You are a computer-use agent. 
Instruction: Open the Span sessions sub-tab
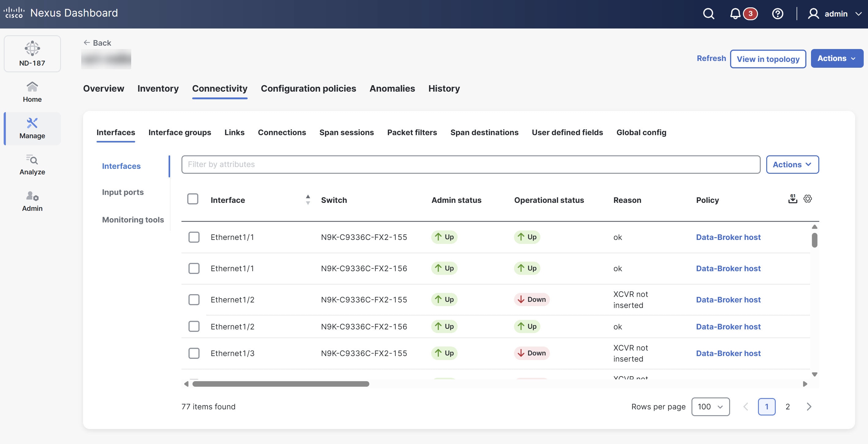pyautogui.click(x=346, y=132)
